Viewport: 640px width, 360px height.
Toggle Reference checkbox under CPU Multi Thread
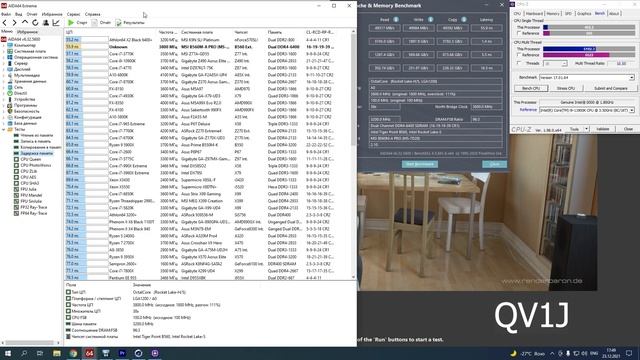[519, 55]
